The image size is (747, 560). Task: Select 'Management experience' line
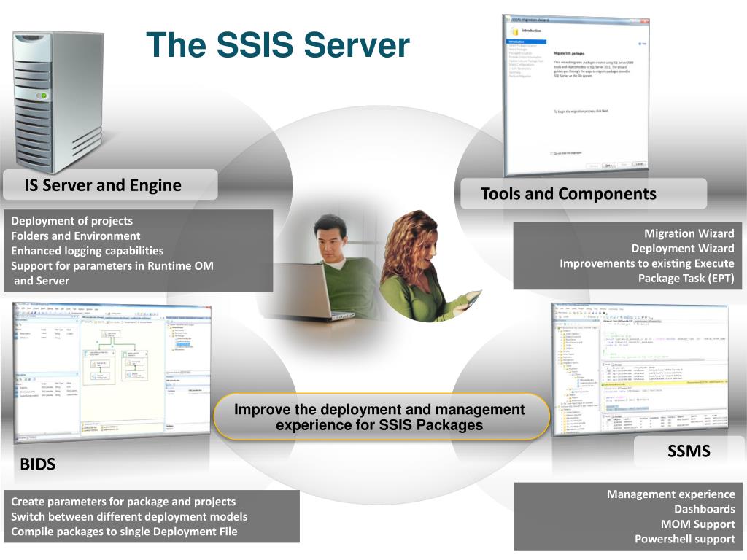point(671,494)
